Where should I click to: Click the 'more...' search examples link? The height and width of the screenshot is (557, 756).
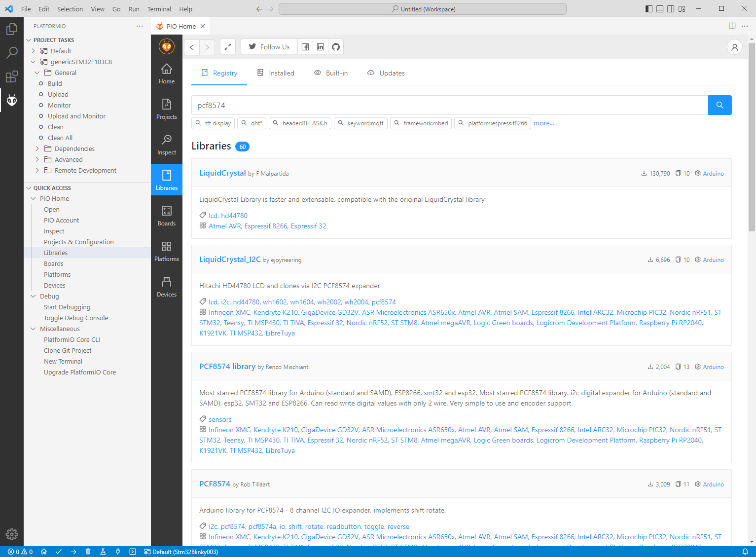coord(544,123)
